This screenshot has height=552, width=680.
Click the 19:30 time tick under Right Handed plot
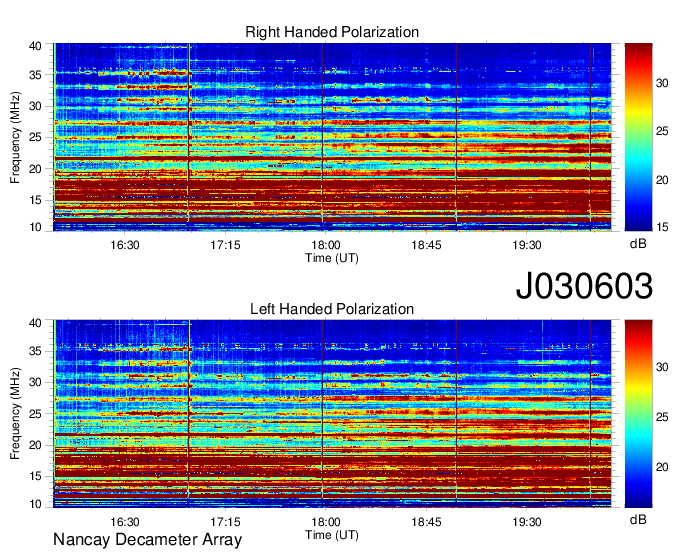527,245
